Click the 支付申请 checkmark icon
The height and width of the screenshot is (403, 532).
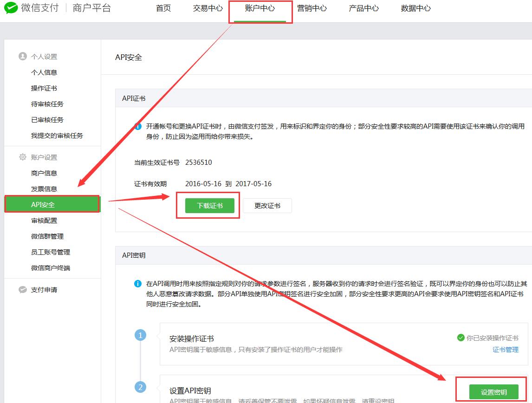coord(23,289)
